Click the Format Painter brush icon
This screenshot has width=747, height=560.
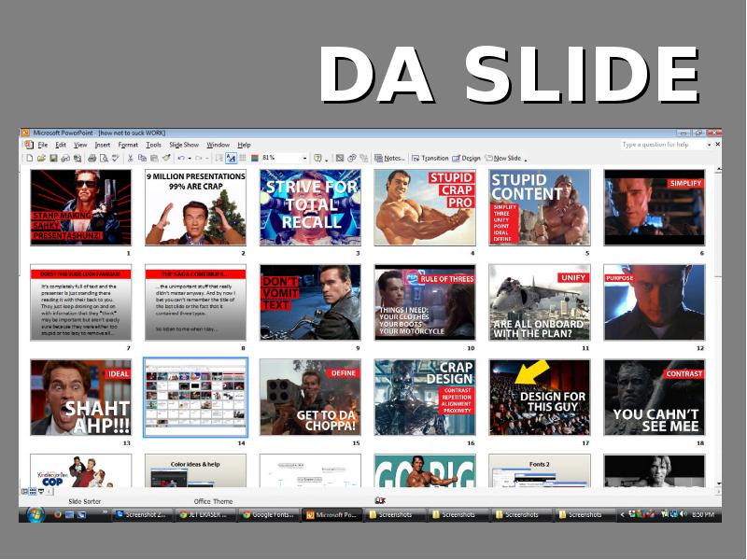(165, 158)
